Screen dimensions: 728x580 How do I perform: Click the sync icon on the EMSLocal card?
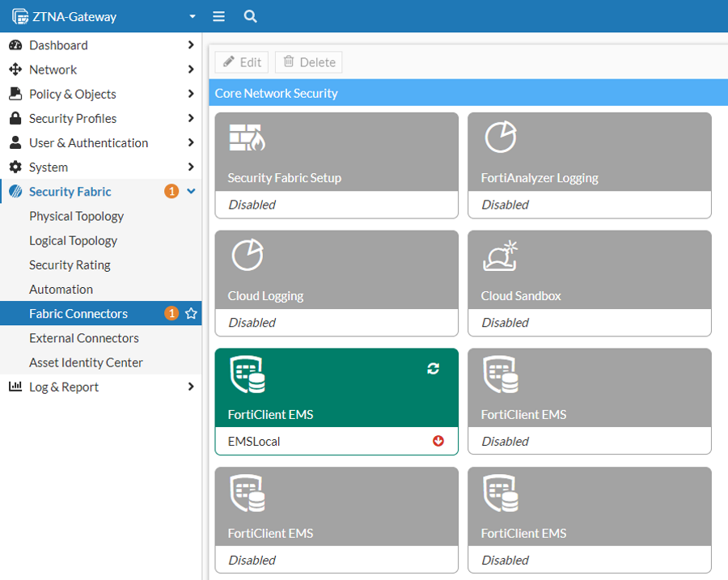click(x=434, y=368)
